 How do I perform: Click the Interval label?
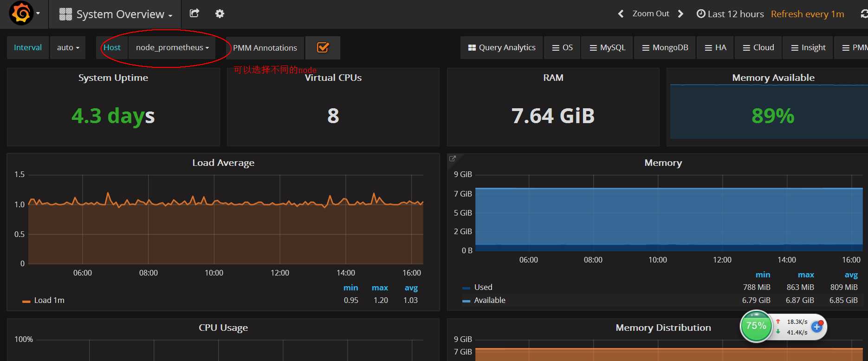(x=28, y=47)
